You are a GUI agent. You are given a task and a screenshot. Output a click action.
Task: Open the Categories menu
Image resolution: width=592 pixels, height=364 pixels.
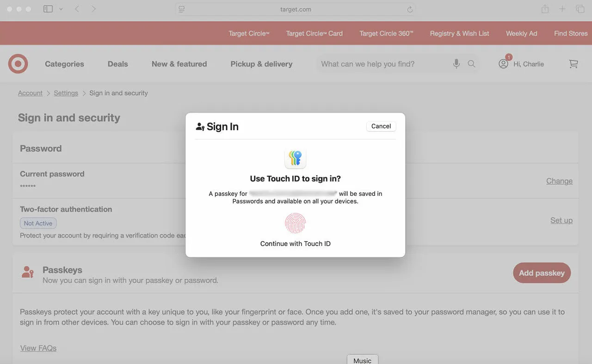coord(64,64)
